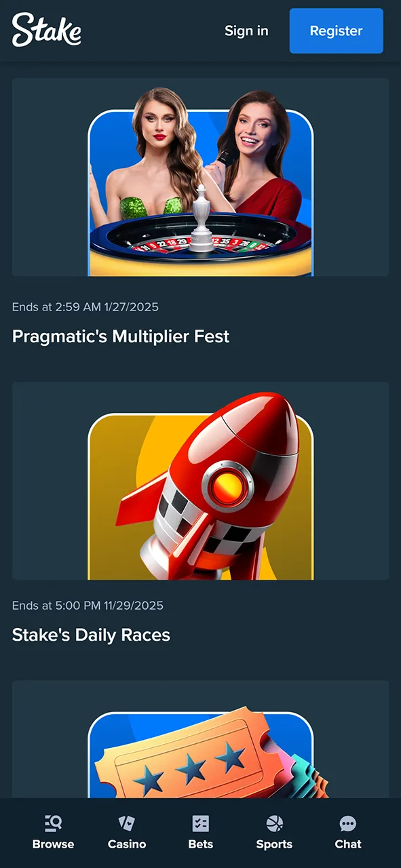Open the red rocket promotion image
The width and height of the screenshot is (401, 868).
[201, 481]
